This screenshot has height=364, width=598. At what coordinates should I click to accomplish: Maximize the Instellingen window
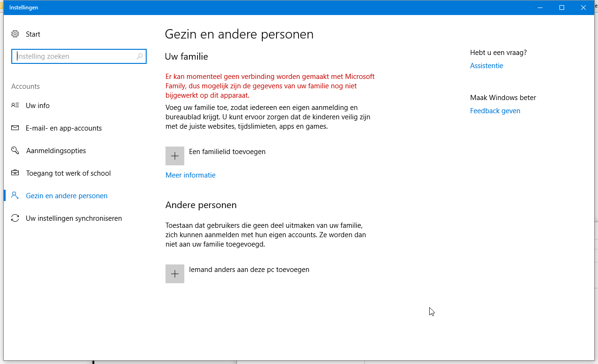[x=562, y=8]
